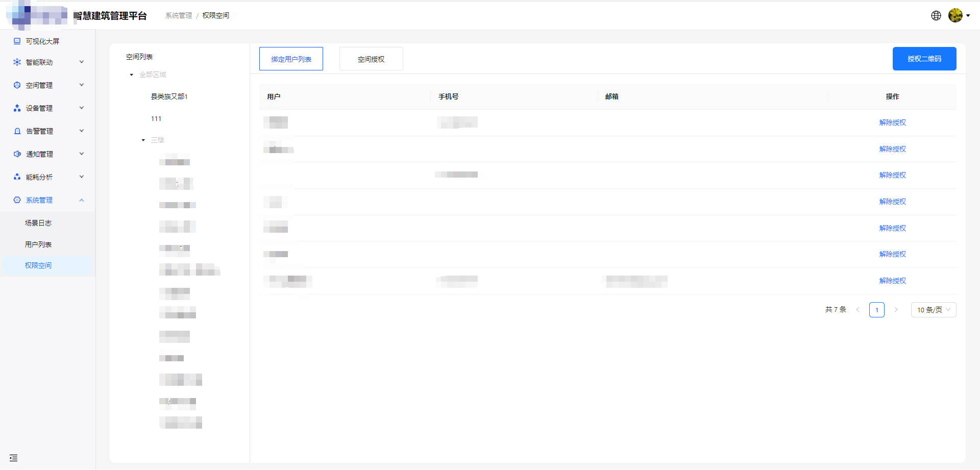The height and width of the screenshot is (470, 980).
Task: Click the sidebar collapse icon at bottom
Action: point(14,458)
